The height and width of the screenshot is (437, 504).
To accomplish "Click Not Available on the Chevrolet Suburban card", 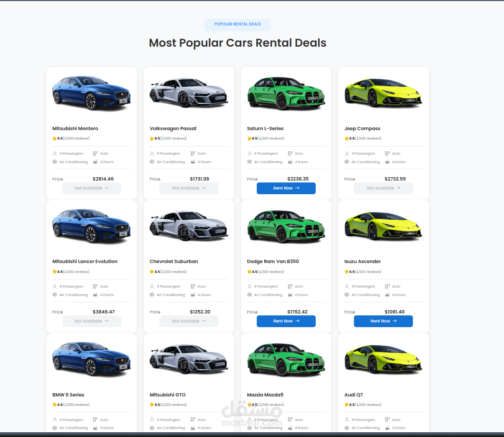I will click(189, 321).
